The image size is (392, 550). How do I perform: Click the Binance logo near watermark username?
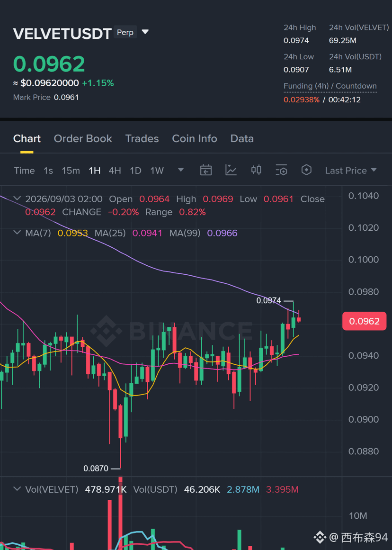tap(320, 537)
